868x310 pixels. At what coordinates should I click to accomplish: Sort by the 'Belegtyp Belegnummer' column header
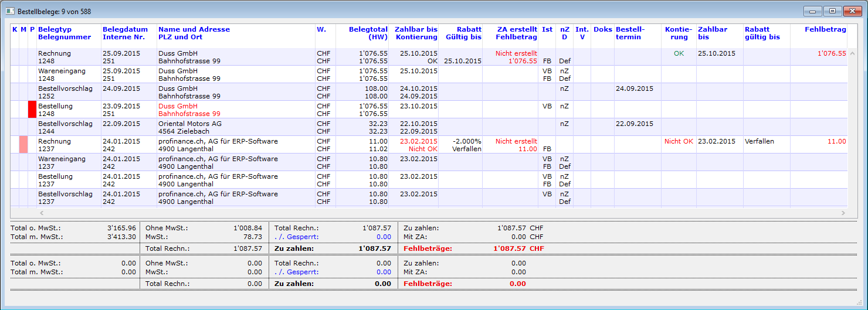[x=65, y=33]
